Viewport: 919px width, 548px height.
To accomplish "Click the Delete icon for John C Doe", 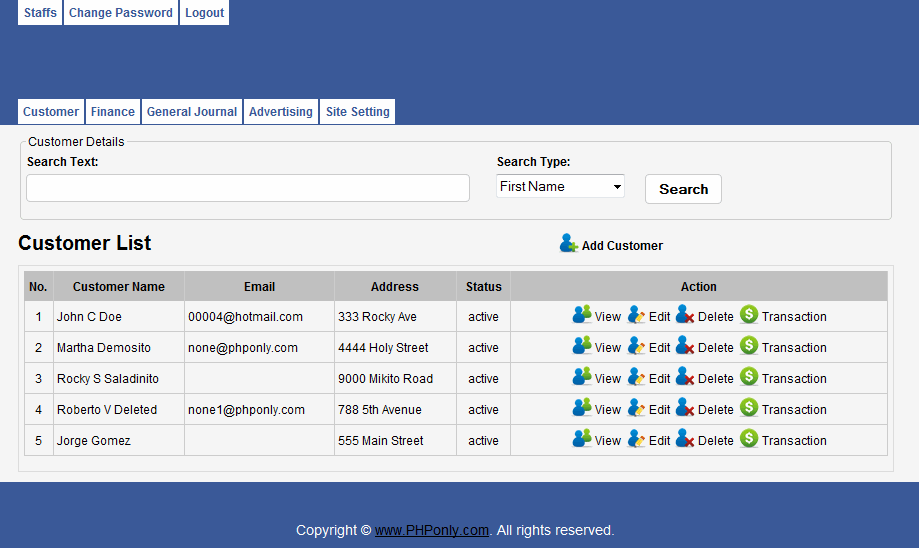I will (685, 315).
